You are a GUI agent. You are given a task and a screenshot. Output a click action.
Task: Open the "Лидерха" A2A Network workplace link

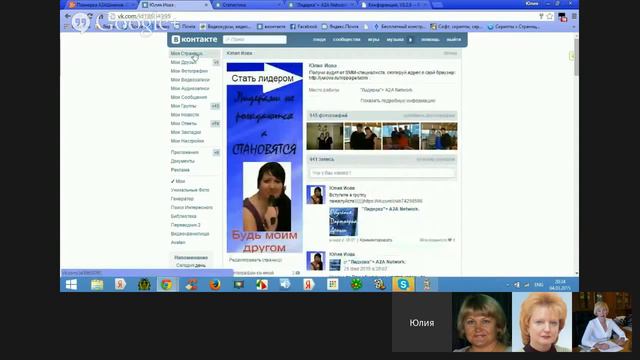tap(386, 90)
